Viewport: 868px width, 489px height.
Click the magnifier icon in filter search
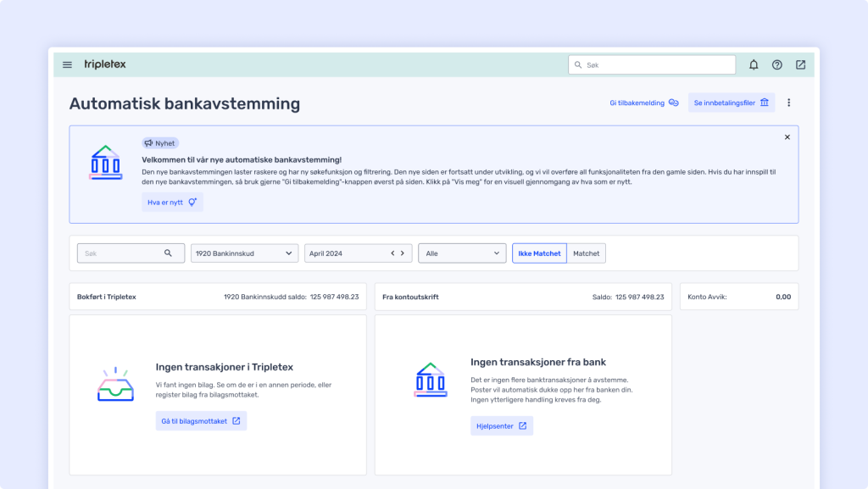[x=169, y=253]
